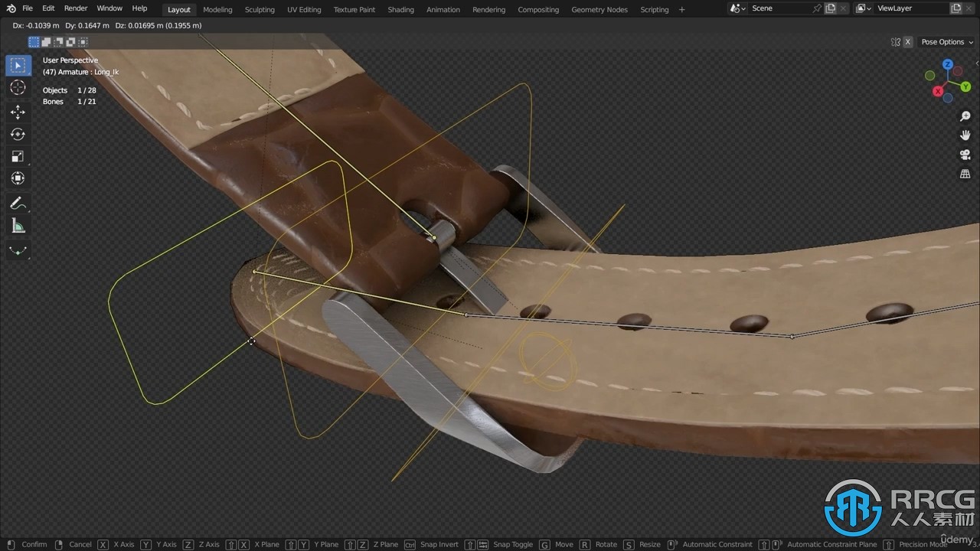Click X Axis in the status bar
The image size is (980, 551).
124,544
